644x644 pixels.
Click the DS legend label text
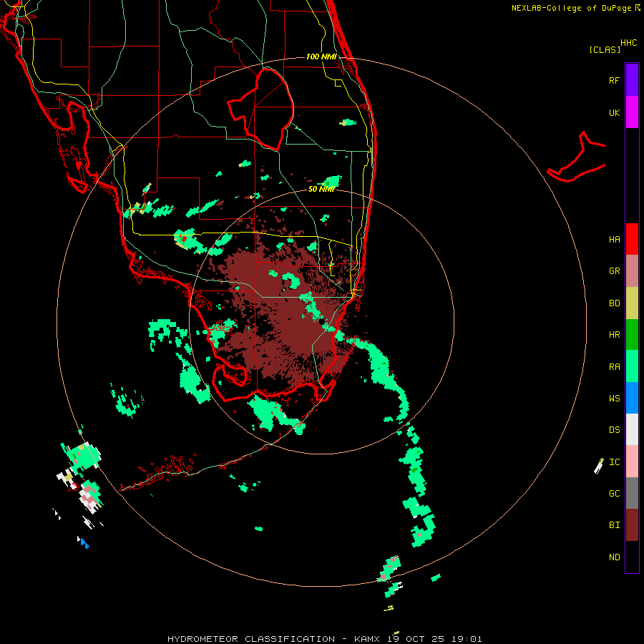pos(614,430)
